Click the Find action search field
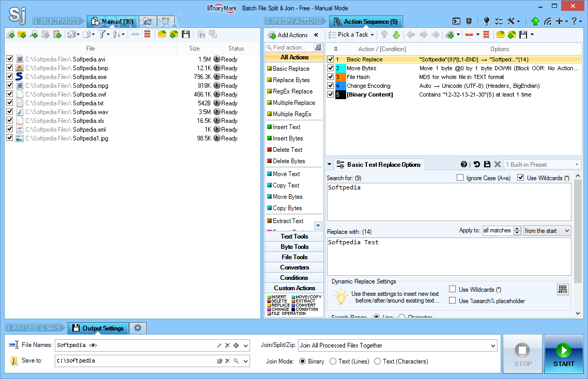Screen dimensions: 588x379 pos(289,48)
